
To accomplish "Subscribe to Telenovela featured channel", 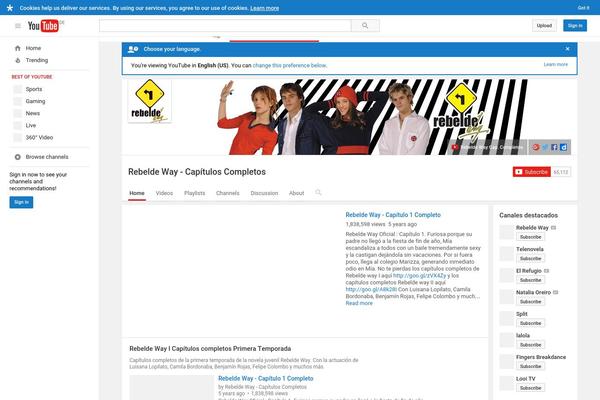I will click(530, 258).
